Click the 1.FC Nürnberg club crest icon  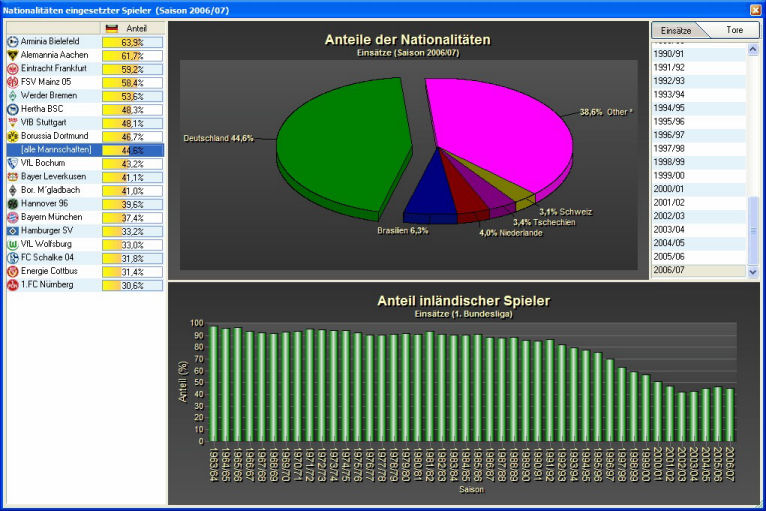click(13, 285)
